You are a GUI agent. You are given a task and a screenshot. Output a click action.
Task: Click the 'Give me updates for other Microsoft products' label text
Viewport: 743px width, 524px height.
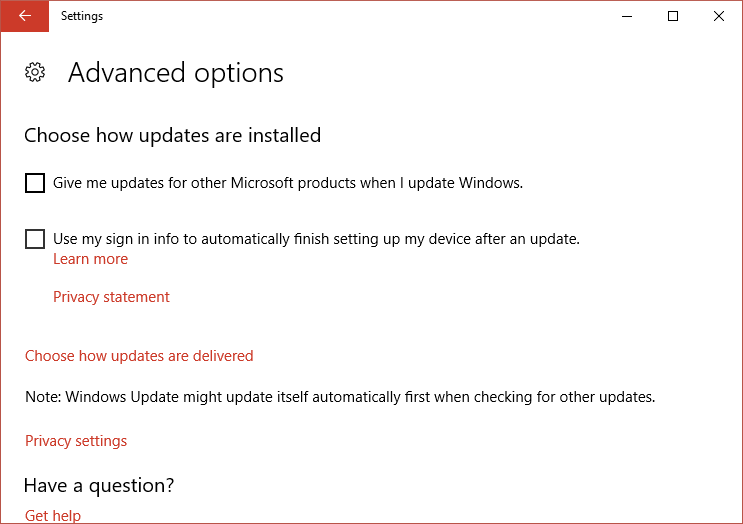(x=288, y=183)
